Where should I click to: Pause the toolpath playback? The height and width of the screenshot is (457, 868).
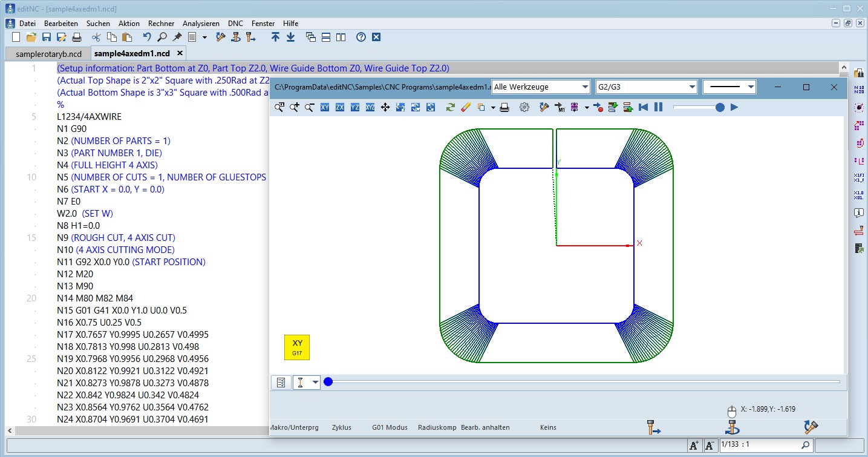click(658, 107)
